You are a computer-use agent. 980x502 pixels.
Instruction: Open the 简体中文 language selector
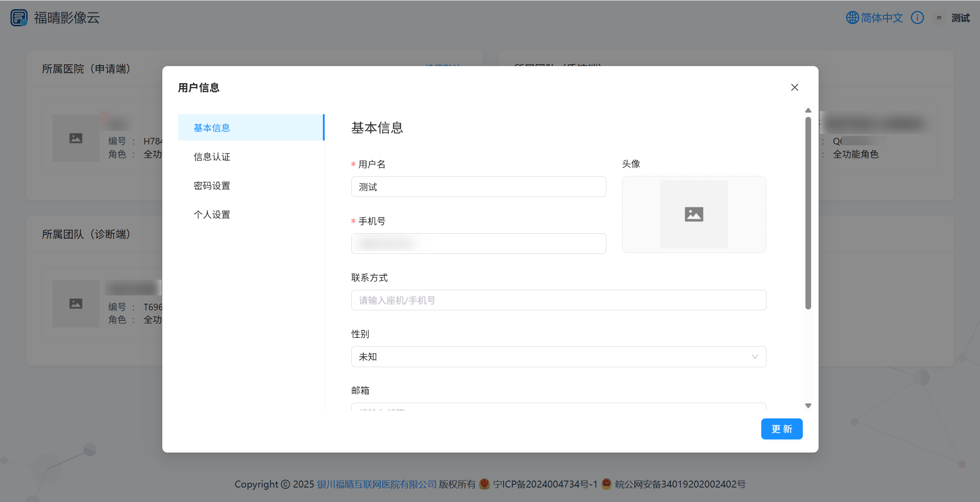(882, 18)
